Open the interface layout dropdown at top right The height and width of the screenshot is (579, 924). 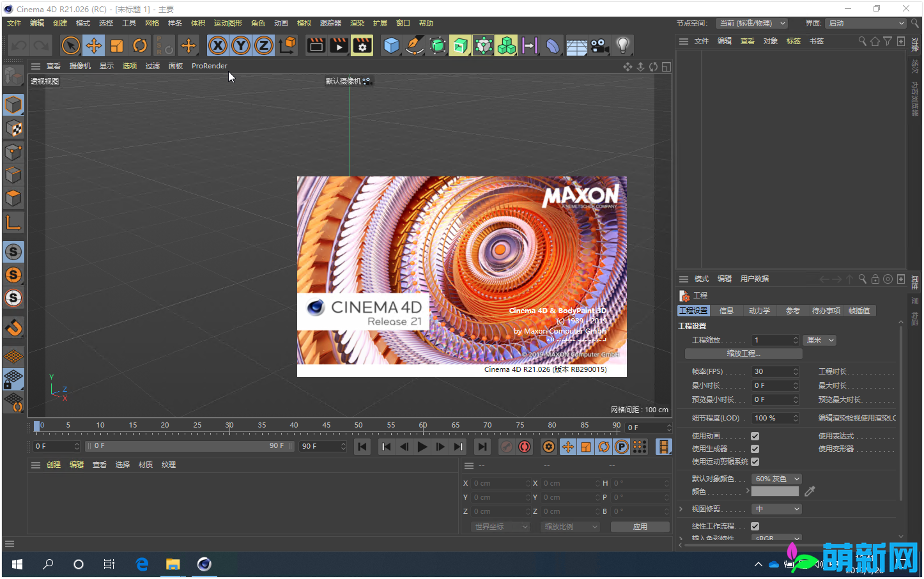(x=866, y=23)
